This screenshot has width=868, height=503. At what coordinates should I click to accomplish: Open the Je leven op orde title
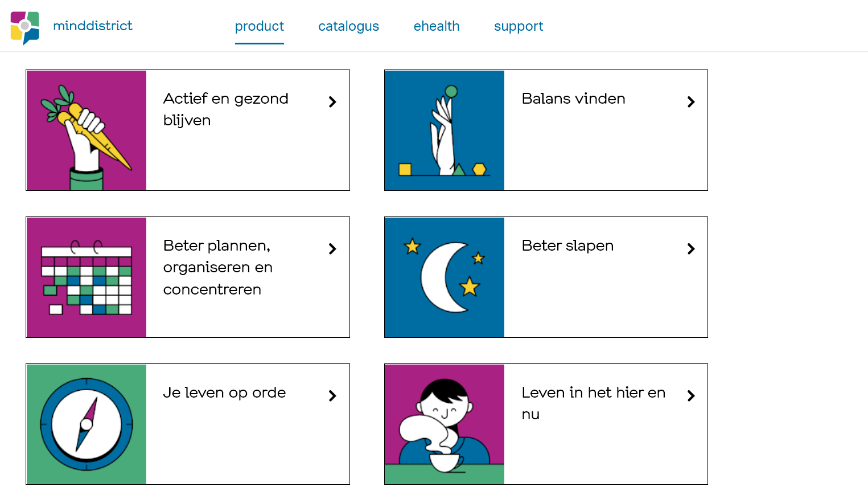tap(224, 392)
